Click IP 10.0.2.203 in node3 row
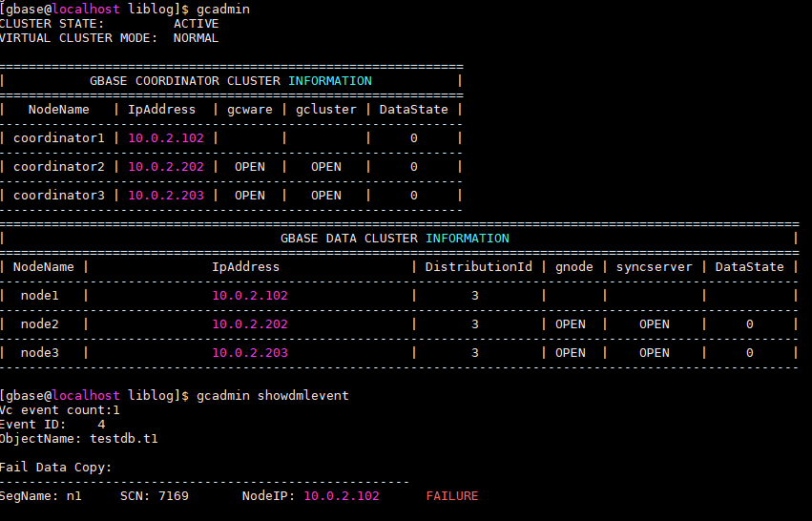The width and height of the screenshot is (812, 521). pyautogui.click(x=250, y=353)
